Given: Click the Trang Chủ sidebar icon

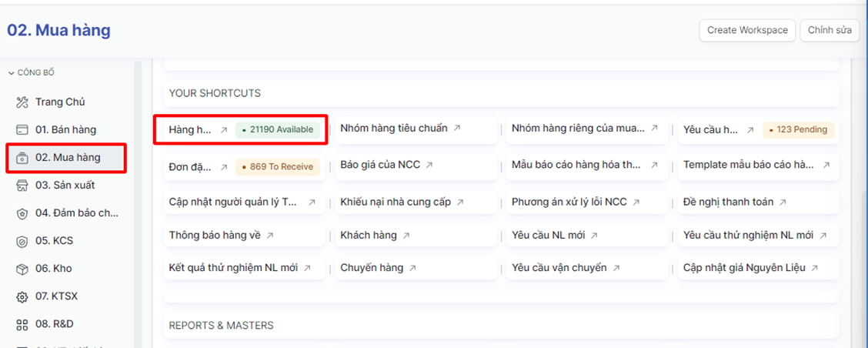Looking at the screenshot, I should [22, 102].
